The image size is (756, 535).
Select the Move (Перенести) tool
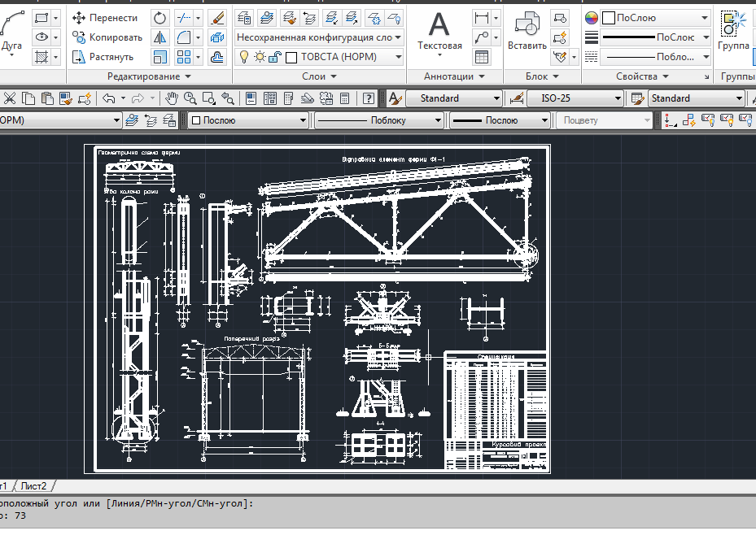coord(105,19)
